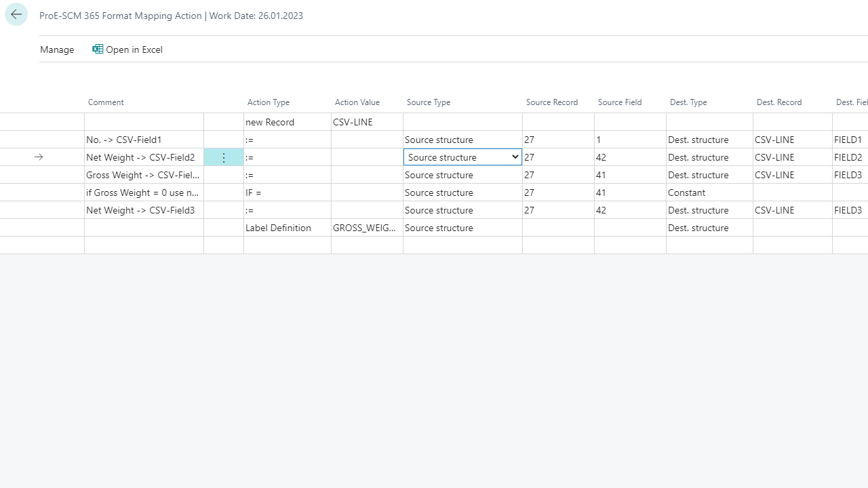The image size is (868, 488).
Task: Click the Constant dest. type cell
Action: coord(709,192)
